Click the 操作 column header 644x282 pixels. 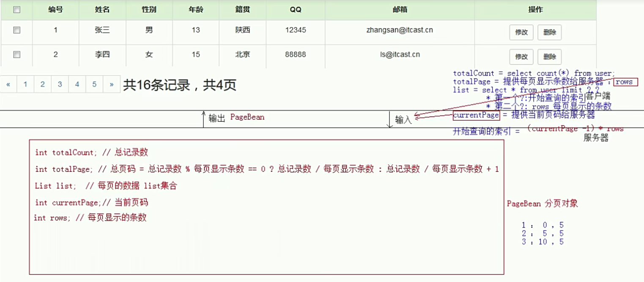(535, 10)
